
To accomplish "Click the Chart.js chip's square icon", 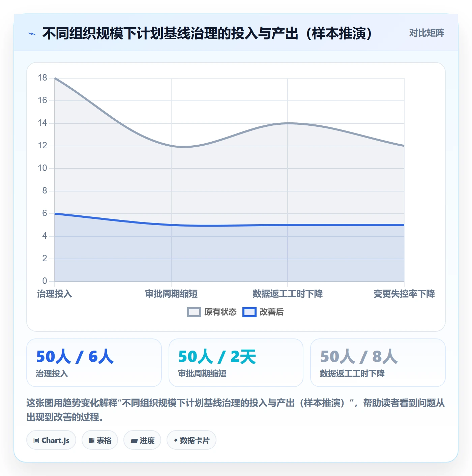I will (x=36, y=440).
